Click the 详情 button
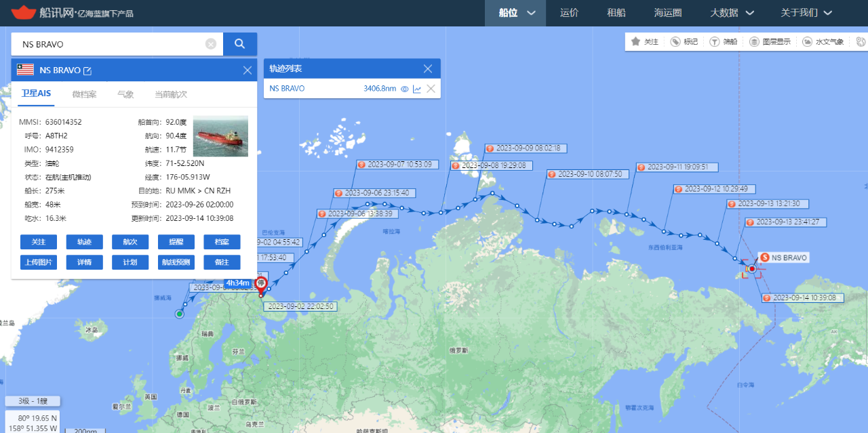868x433 pixels. [84, 262]
